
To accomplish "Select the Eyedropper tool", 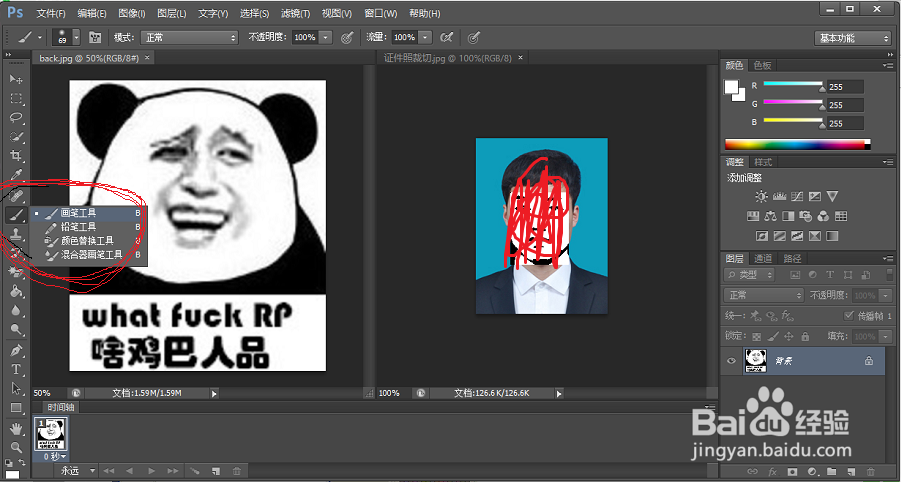I will coord(16,175).
